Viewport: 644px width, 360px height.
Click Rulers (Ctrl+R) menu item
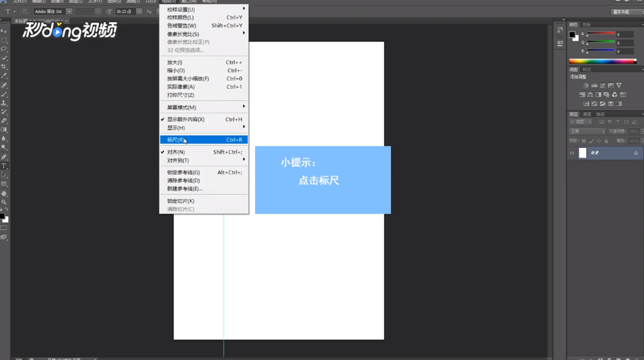(x=204, y=140)
